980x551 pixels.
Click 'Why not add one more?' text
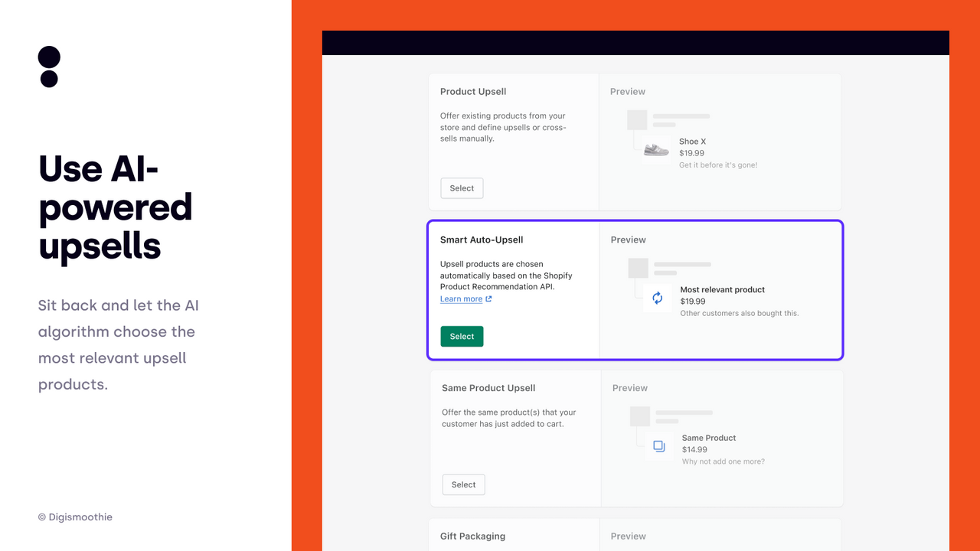pyautogui.click(x=724, y=461)
